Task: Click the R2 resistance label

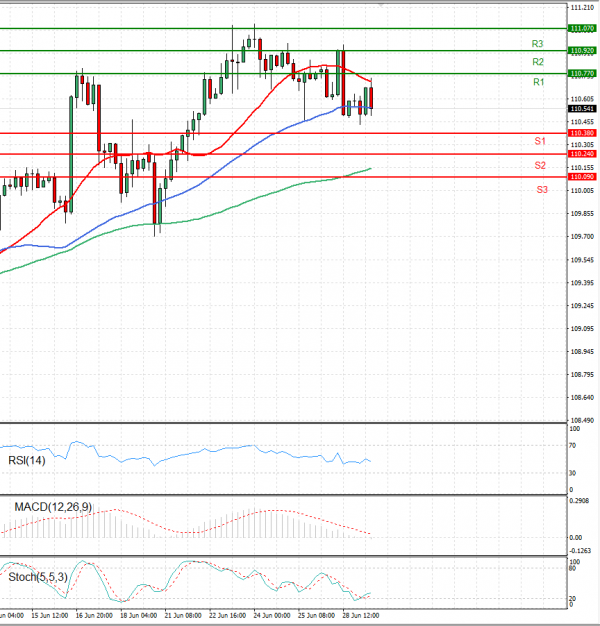Action: tap(538, 62)
